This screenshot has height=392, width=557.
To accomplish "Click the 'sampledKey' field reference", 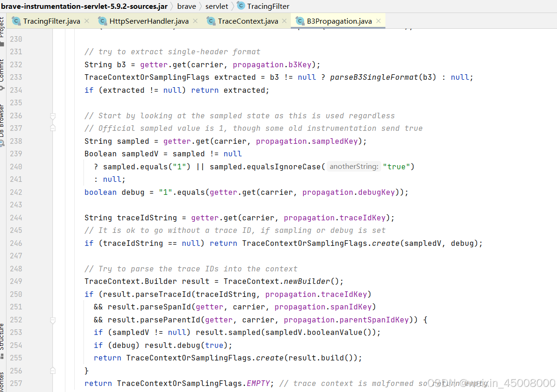I will click(x=334, y=141).
